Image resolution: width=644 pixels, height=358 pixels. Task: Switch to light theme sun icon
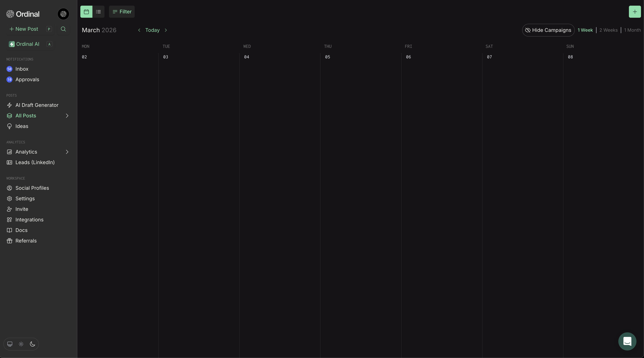click(x=21, y=344)
